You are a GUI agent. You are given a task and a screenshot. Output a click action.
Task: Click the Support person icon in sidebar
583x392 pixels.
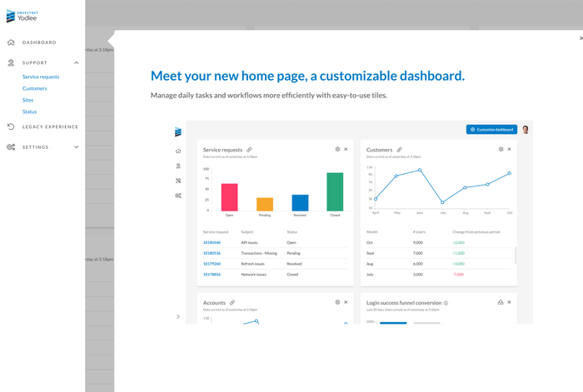(x=11, y=63)
